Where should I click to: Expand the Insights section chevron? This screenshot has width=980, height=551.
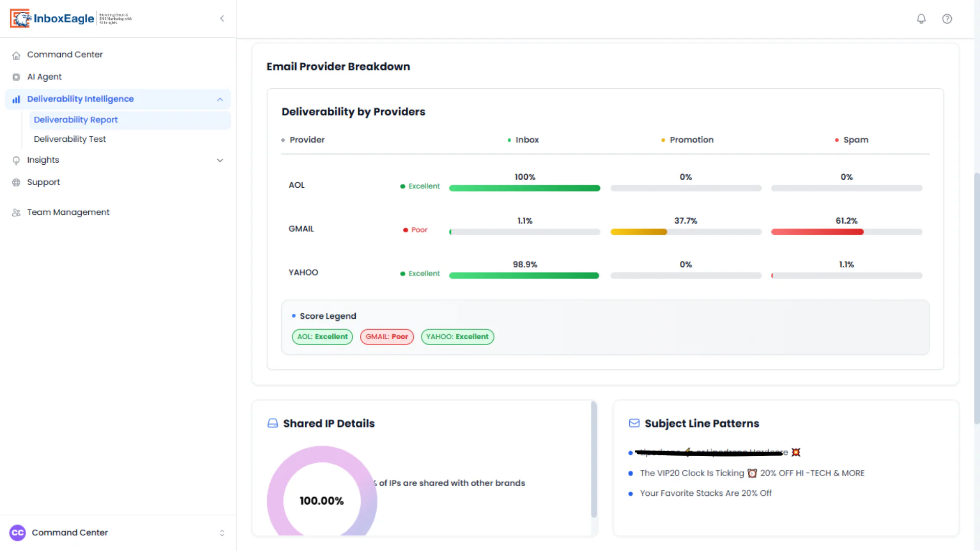point(220,161)
